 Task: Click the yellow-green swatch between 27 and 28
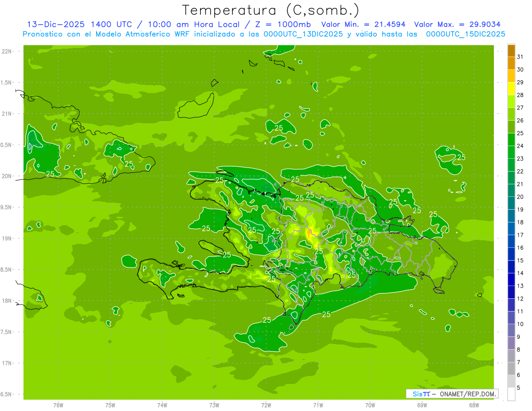pos(511,102)
